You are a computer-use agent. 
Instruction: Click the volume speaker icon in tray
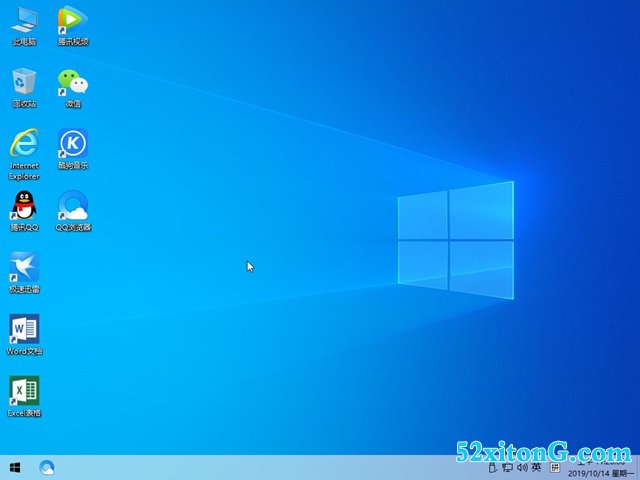521,467
